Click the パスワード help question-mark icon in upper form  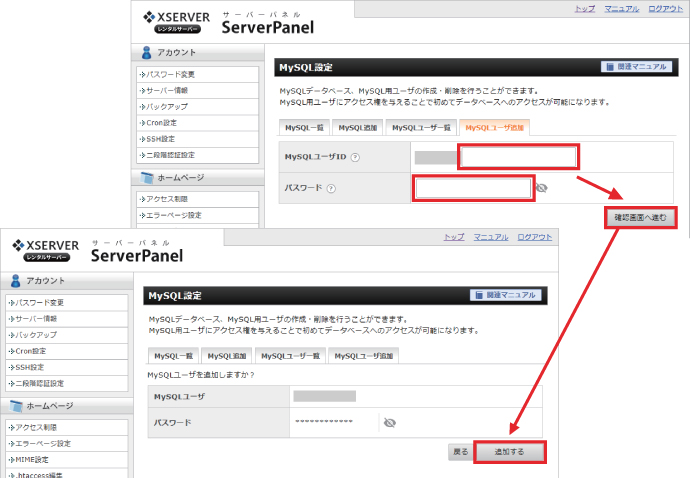(x=330, y=187)
